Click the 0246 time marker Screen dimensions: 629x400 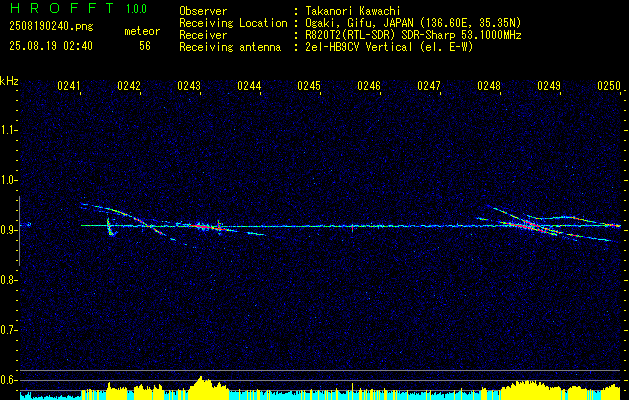tap(369, 86)
